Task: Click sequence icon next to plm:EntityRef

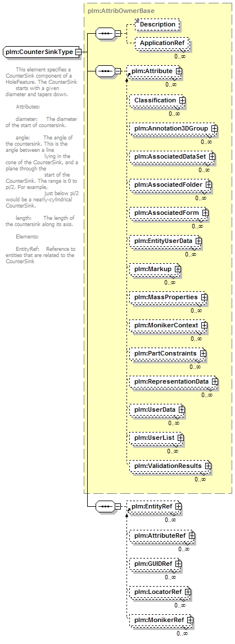Action: [x=106, y=506]
